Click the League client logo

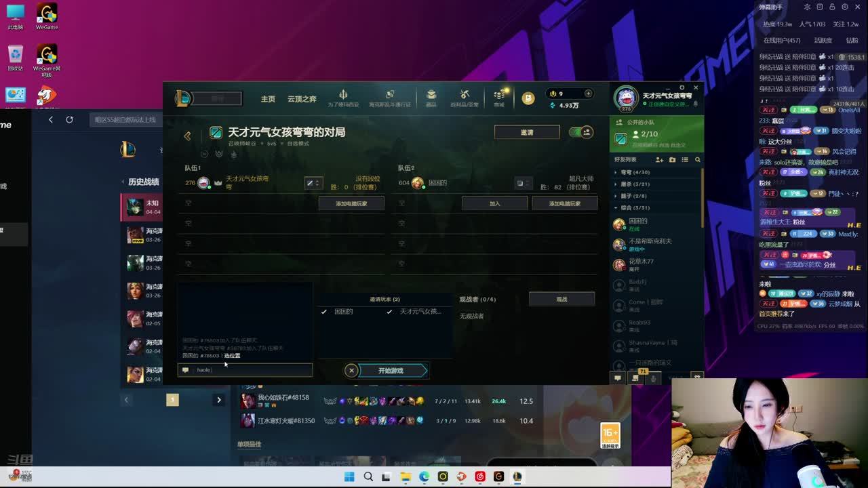tap(183, 98)
